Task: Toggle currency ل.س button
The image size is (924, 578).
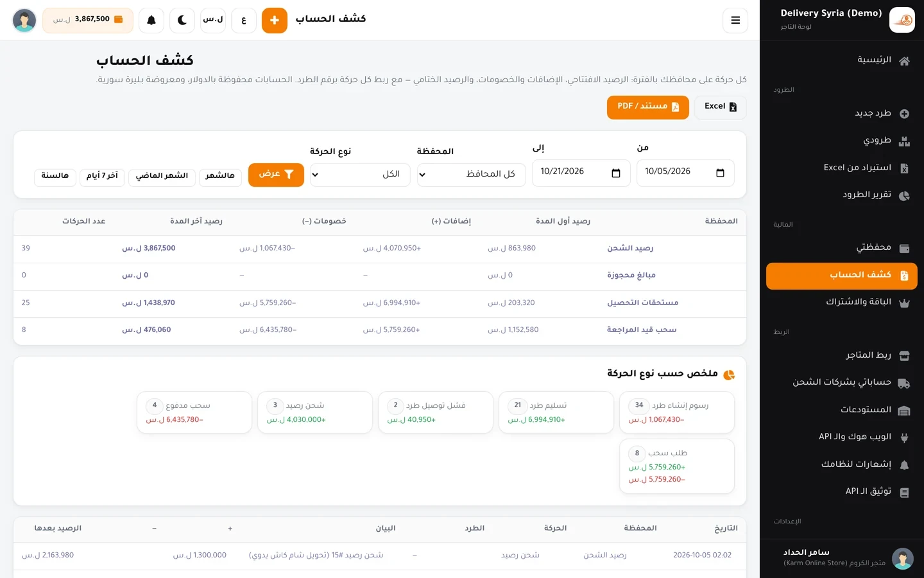Action: point(213,21)
